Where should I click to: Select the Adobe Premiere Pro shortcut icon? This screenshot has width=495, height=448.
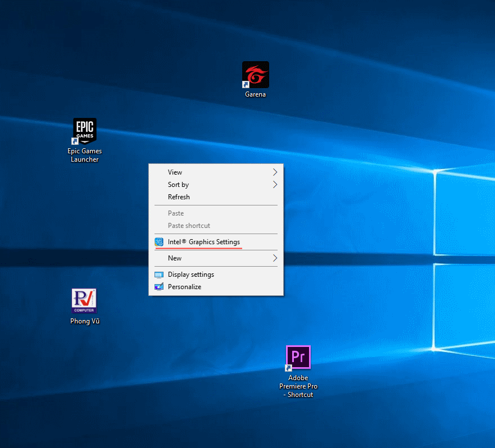[298, 358]
